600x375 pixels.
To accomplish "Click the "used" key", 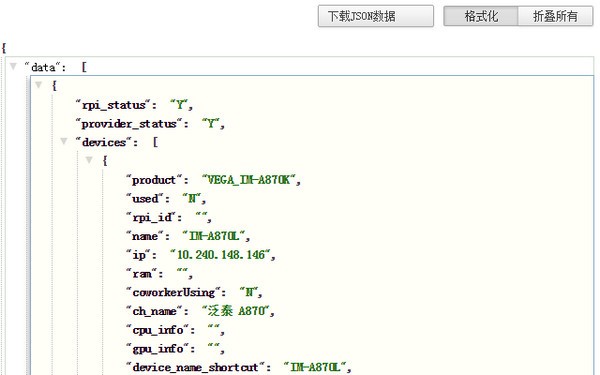I will (145, 199).
